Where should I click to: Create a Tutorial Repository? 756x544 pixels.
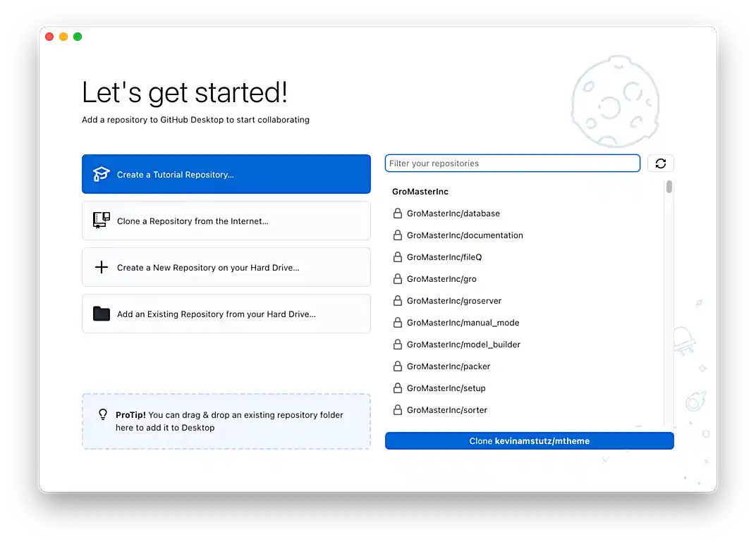coord(226,174)
